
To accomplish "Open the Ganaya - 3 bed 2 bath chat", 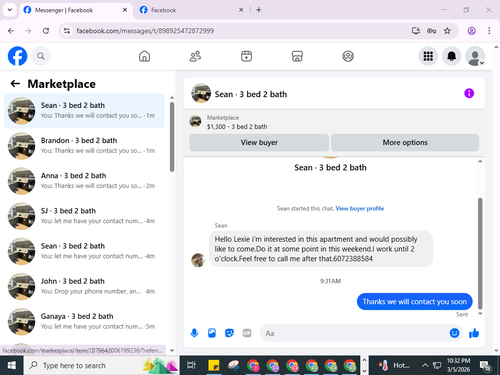I will tap(84, 322).
